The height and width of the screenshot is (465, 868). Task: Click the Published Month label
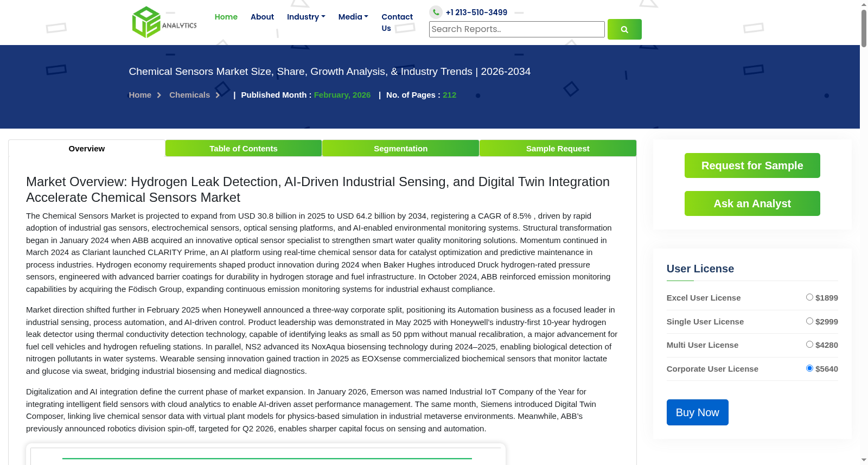276,95
